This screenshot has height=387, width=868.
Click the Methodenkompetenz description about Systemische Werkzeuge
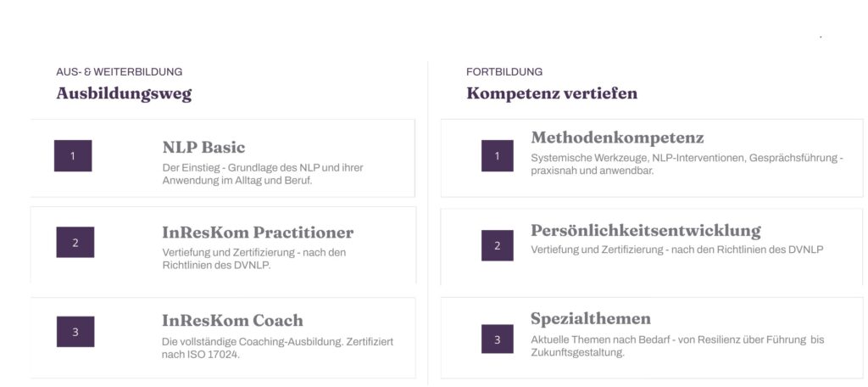[x=687, y=164]
